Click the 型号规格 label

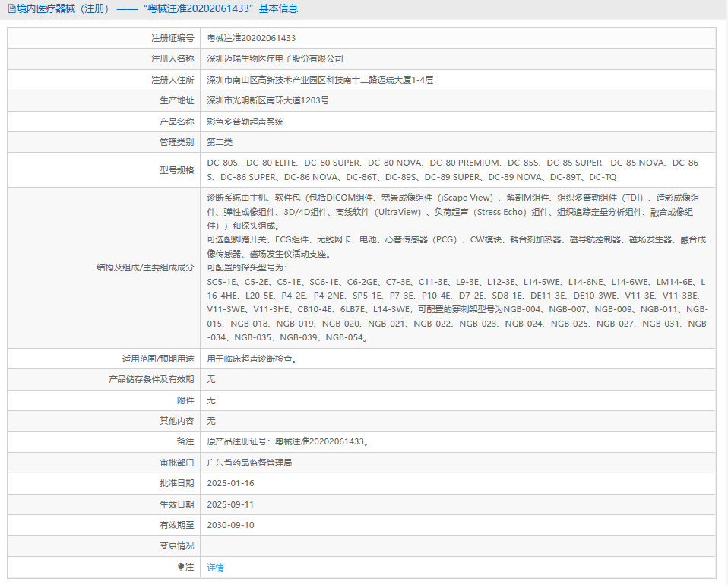tap(177, 170)
